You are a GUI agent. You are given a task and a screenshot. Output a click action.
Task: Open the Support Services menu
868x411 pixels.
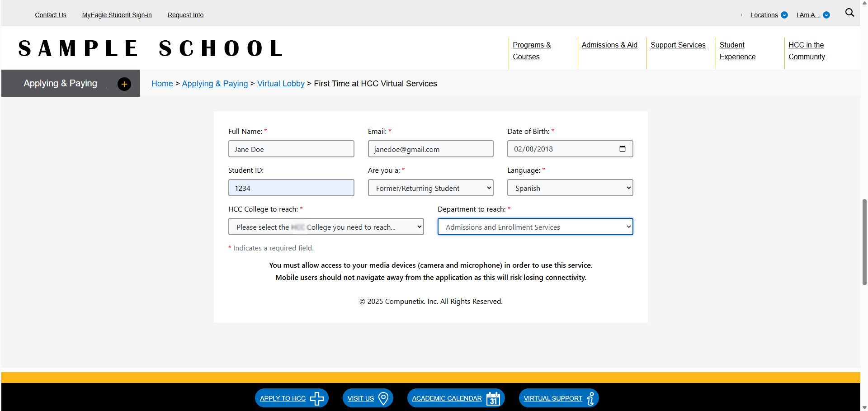(x=678, y=45)
